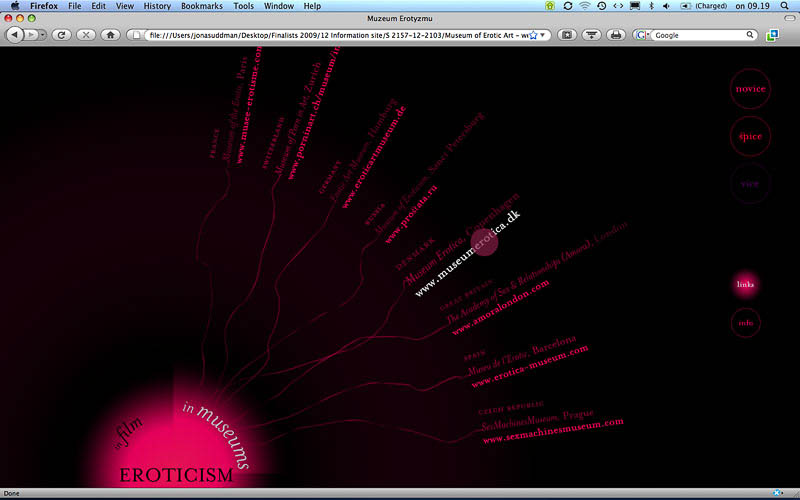Open the Tools menu

click(x=243, y=6)
